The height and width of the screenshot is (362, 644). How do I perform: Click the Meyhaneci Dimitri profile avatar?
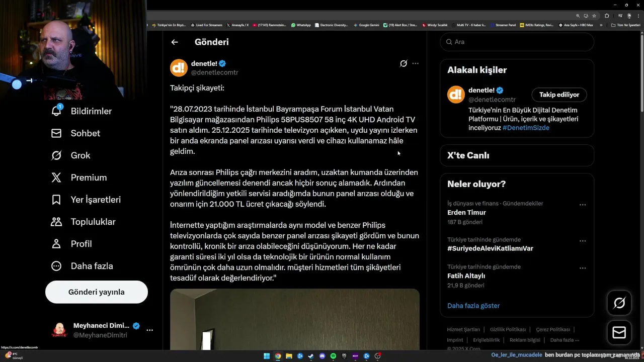[x=59, y=330]
